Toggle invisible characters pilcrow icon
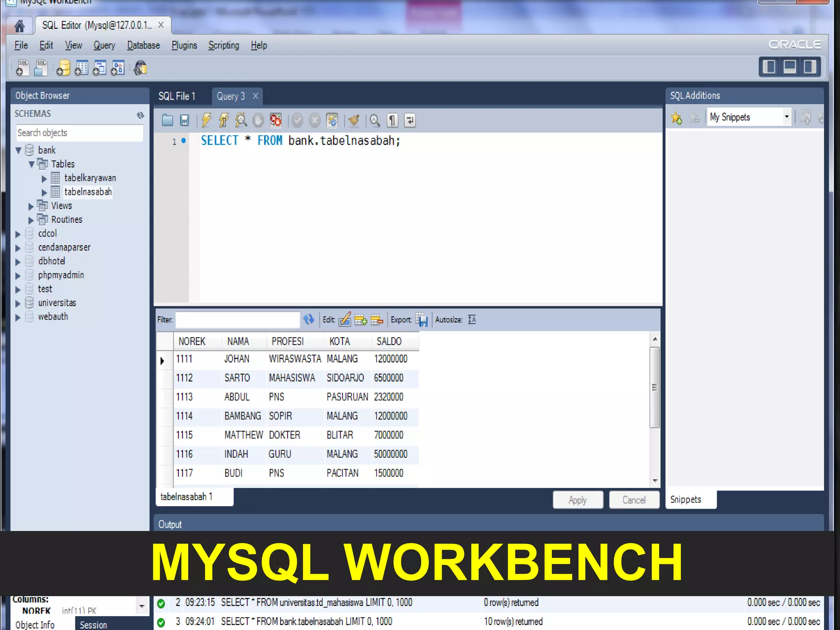 pos(392,120)
